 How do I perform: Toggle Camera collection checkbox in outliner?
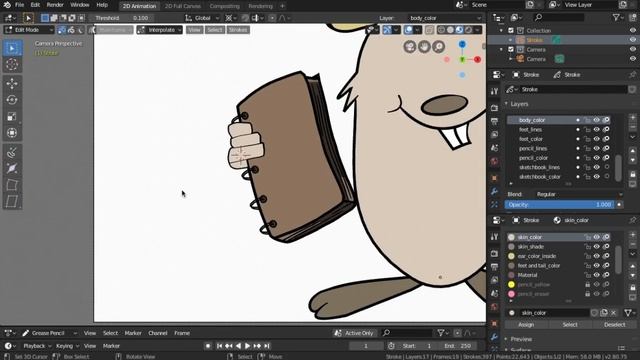[511, 49]
